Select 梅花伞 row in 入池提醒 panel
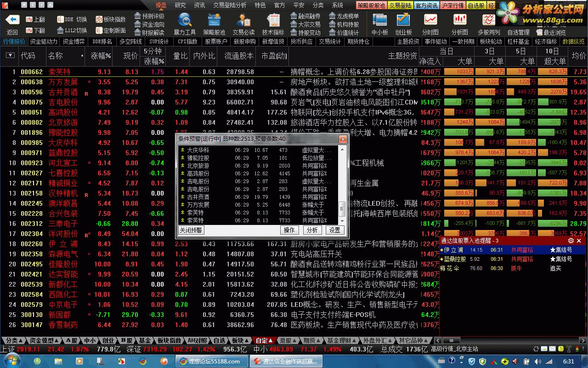Viewport: 588px width, 368px height. 513,268
